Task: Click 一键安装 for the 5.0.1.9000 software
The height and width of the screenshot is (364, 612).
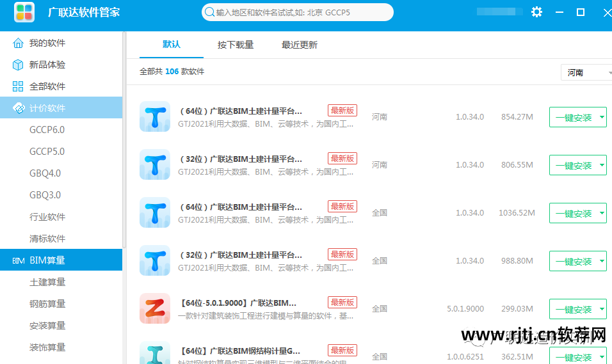Action: pyautogui.click(x=574, y=309)
